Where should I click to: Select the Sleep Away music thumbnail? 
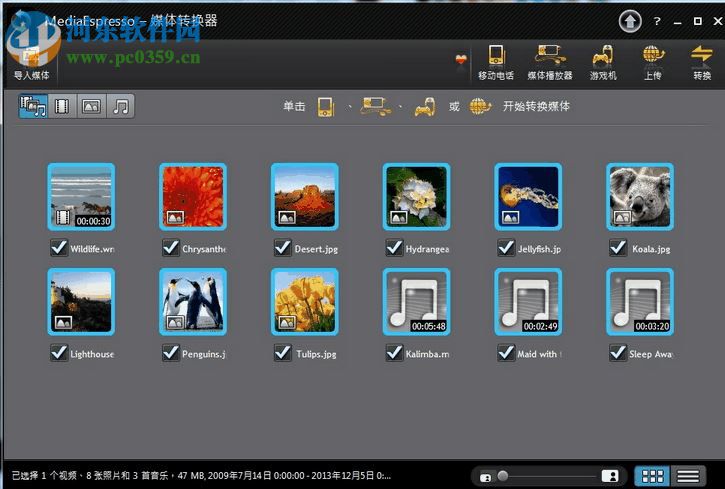[x=640, y=301]
